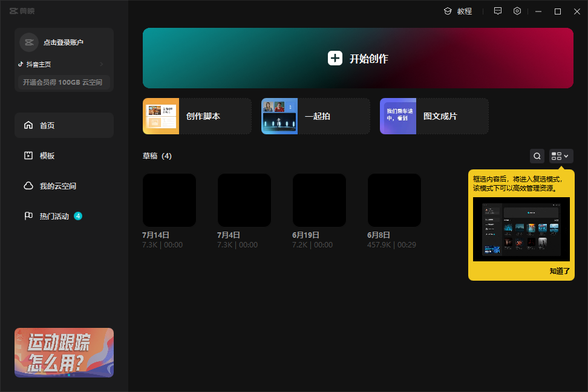Screen dimensions: 588x392
Task: Click the tooltip preview image
Action: pyautogui.click(x=521, y=229)
